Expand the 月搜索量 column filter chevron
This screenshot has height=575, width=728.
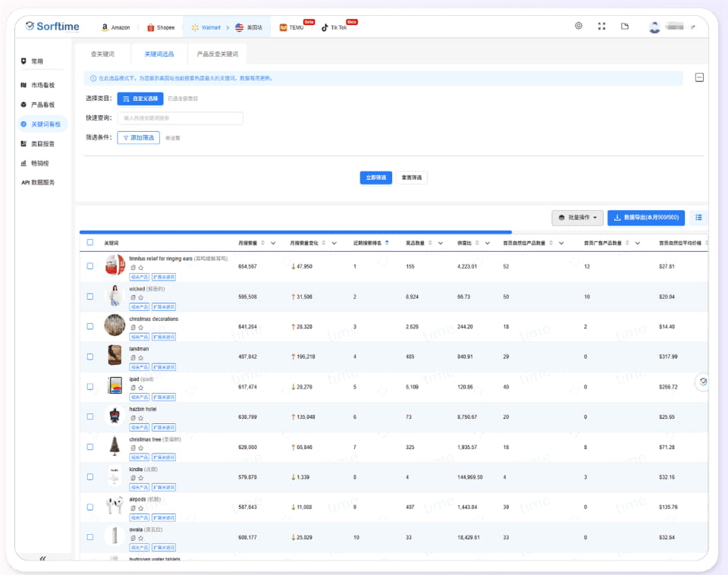click(x=273, y=243)
